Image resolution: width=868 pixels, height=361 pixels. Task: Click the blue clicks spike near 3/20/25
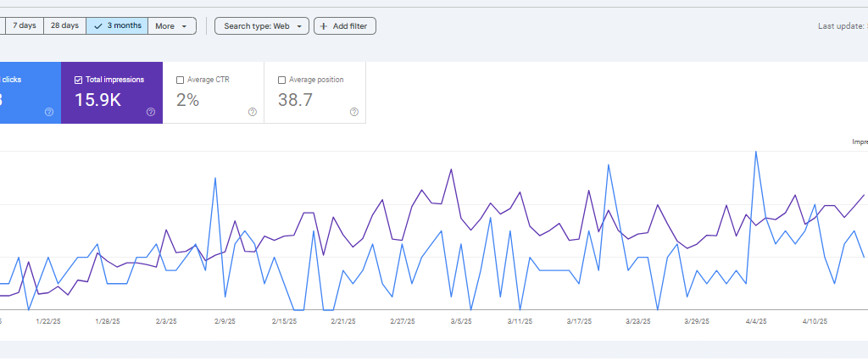point(609,165)
